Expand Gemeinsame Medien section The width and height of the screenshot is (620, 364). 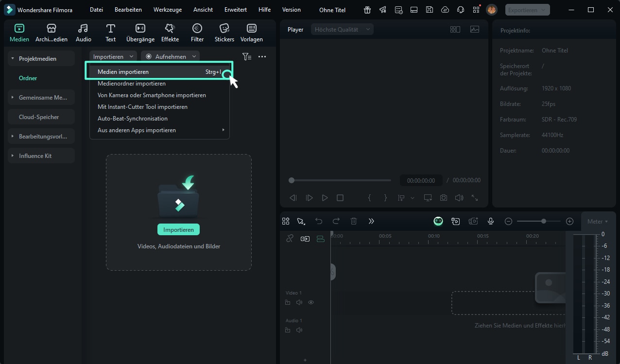(x=13, y=98)
